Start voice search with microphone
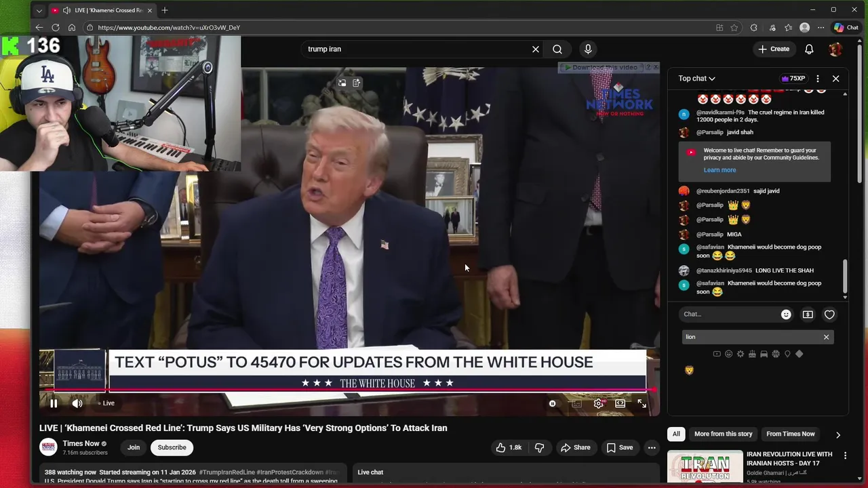This screenshot has width=868, height=488. pos(588,49)
